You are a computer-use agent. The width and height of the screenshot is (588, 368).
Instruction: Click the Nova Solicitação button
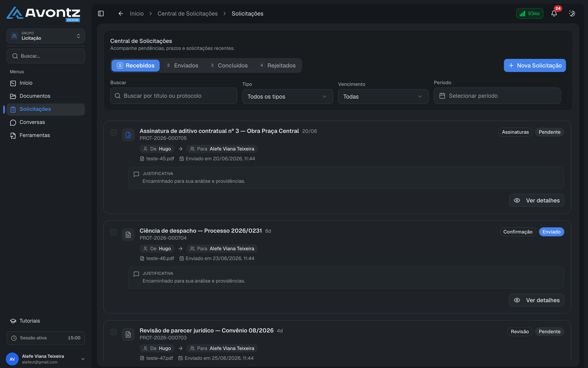[535, 65]
